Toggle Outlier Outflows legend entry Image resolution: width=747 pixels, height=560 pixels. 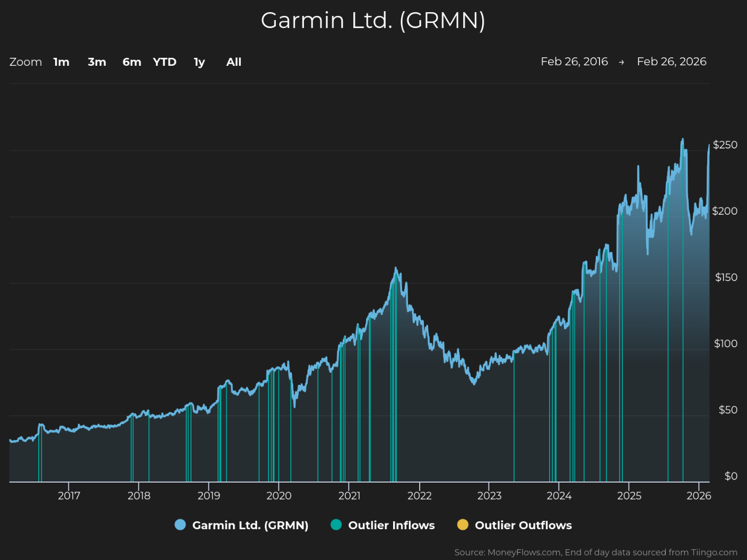[x=515, y=525]
